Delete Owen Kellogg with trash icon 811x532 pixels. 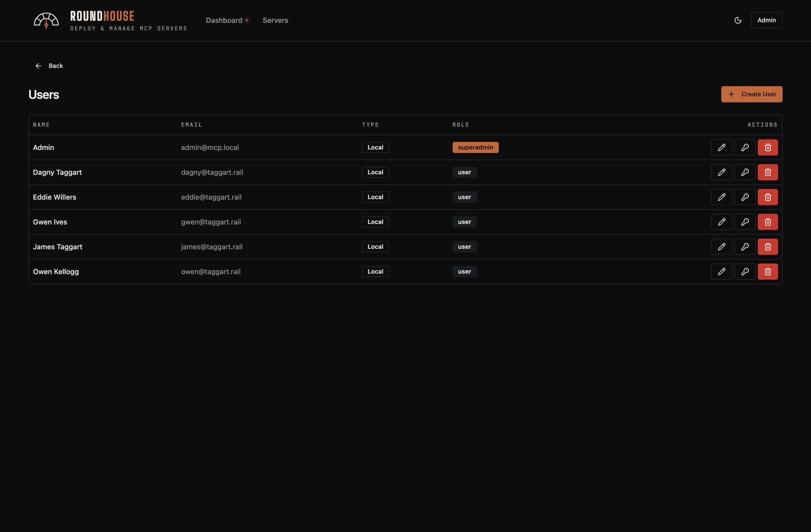coord(768,272)
